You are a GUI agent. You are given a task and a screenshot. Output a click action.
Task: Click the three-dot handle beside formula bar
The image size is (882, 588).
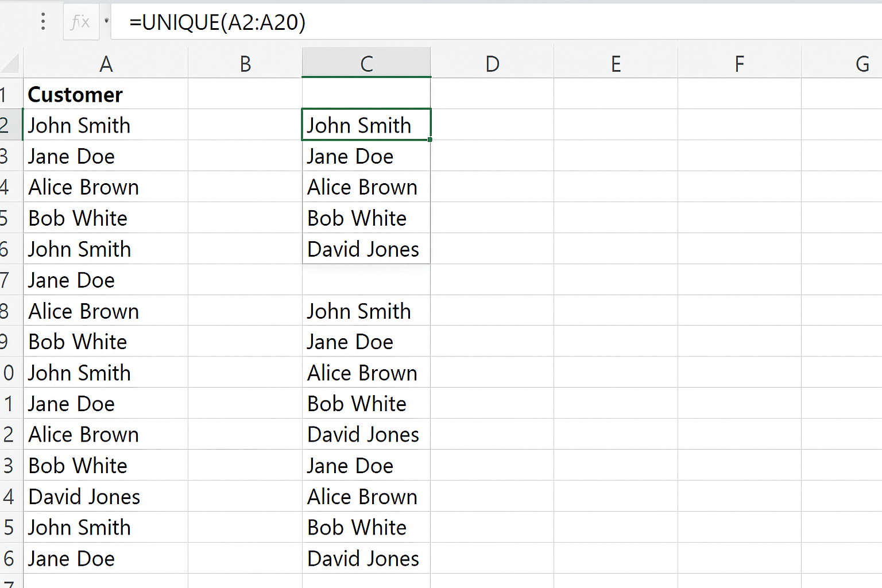pyautogui.click(x=43, y=22)
